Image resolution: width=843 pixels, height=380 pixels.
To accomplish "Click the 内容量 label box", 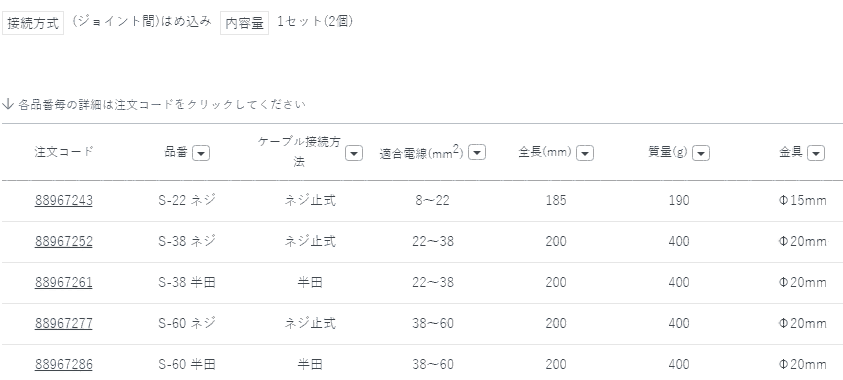I will pos(244,24).
